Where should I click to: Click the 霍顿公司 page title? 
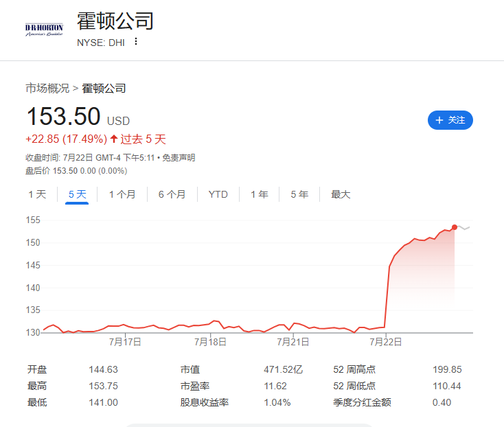coord(115,21)
